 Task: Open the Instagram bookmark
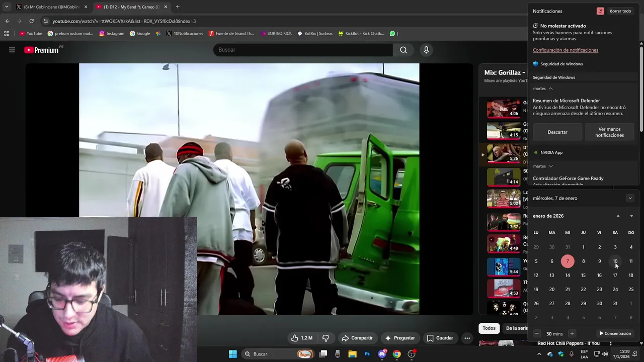click(x=112, y=34)
